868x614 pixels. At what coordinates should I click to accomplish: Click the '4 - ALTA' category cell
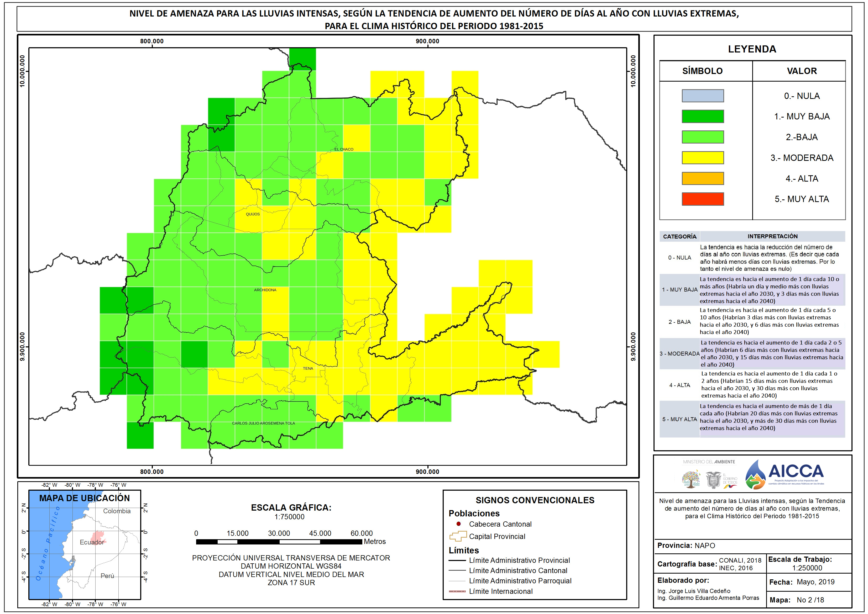[679, 385]
